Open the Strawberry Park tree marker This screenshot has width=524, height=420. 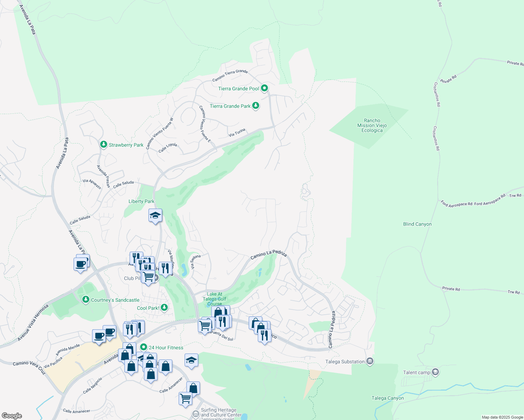[103, 144]
